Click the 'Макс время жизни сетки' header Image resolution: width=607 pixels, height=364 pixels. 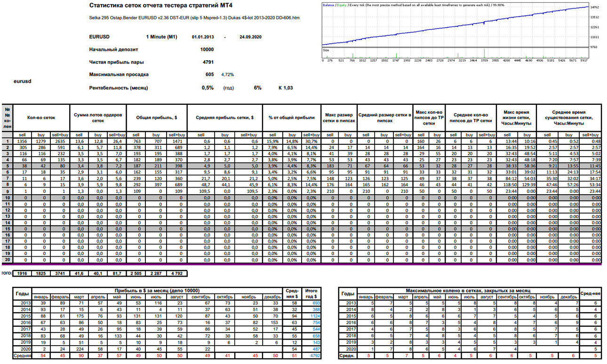516,117
